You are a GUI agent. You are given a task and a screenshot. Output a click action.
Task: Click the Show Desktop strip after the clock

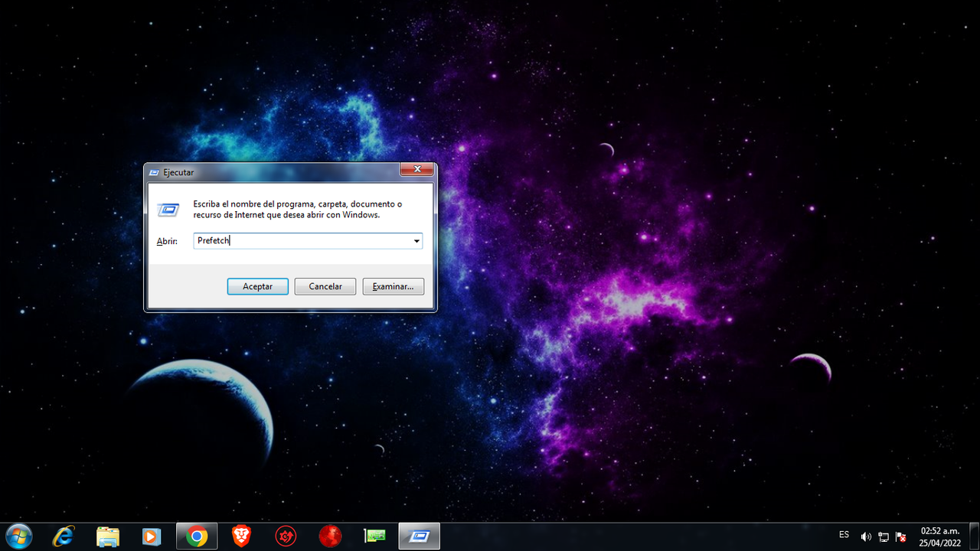(975, 536)
